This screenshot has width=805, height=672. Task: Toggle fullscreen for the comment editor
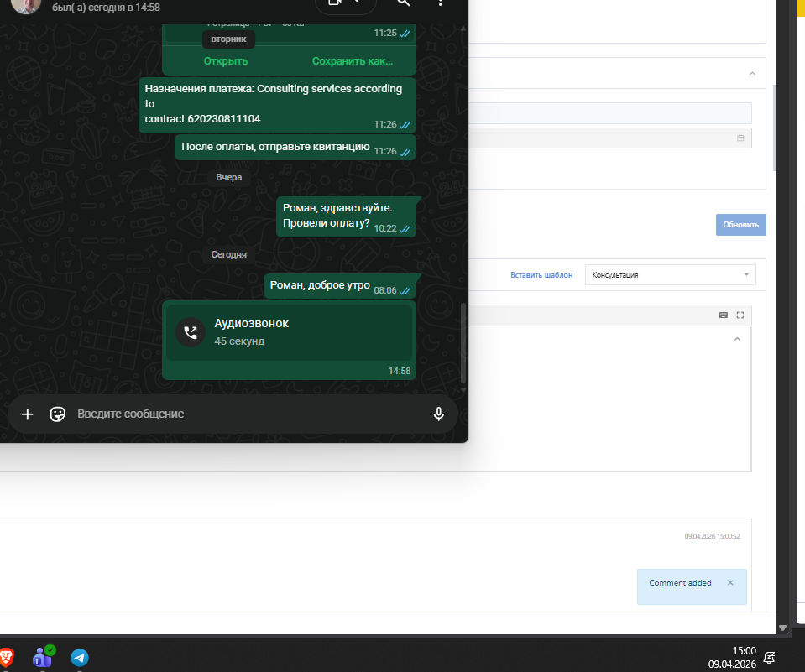740,315
